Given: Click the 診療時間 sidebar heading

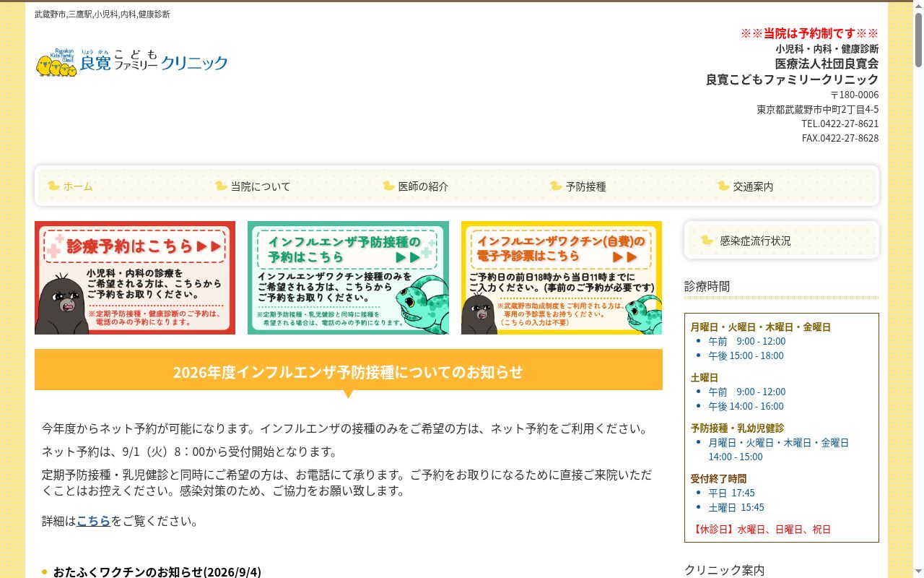Looking at the screenshot, I should (707, 286).
